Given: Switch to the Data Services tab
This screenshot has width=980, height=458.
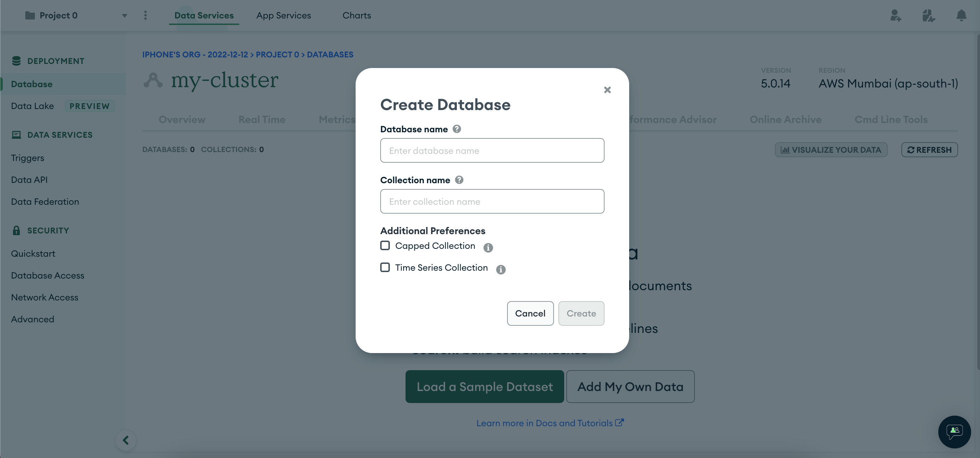Looking at the screenshot, I should pyautogui.click(x=204, y=15).
